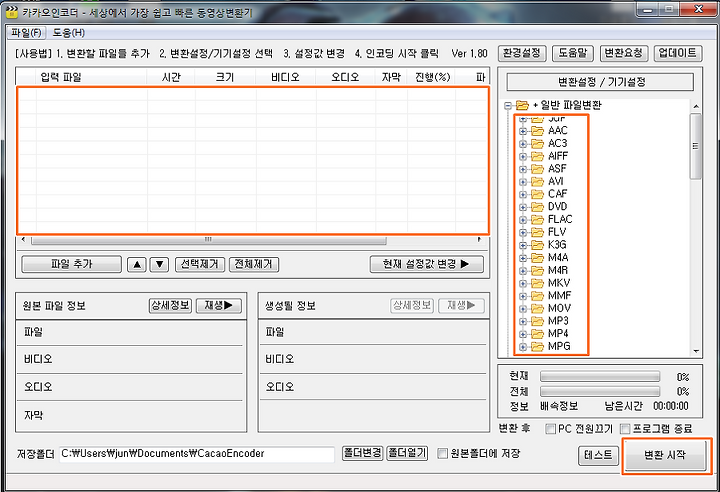This screenshot has width=720, height=492.
Task: Check 원본폴더에 저장 option
Action: [442, 454]
